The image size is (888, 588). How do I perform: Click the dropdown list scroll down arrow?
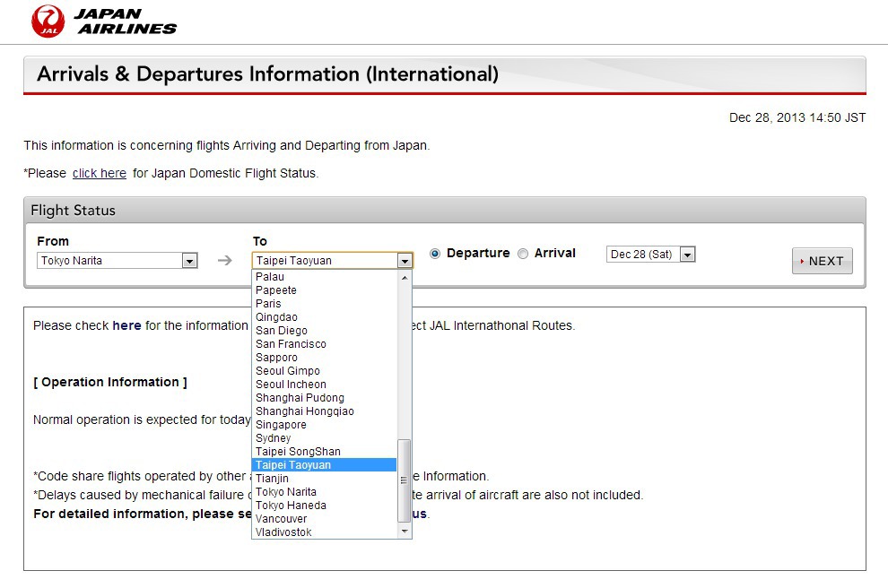pyautogui.click(x=405, y=532)
